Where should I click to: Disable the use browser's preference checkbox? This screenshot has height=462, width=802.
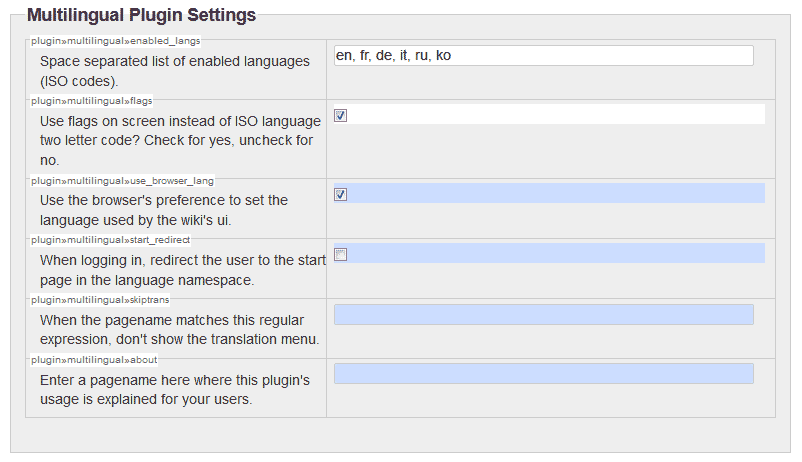click(341, 194)
